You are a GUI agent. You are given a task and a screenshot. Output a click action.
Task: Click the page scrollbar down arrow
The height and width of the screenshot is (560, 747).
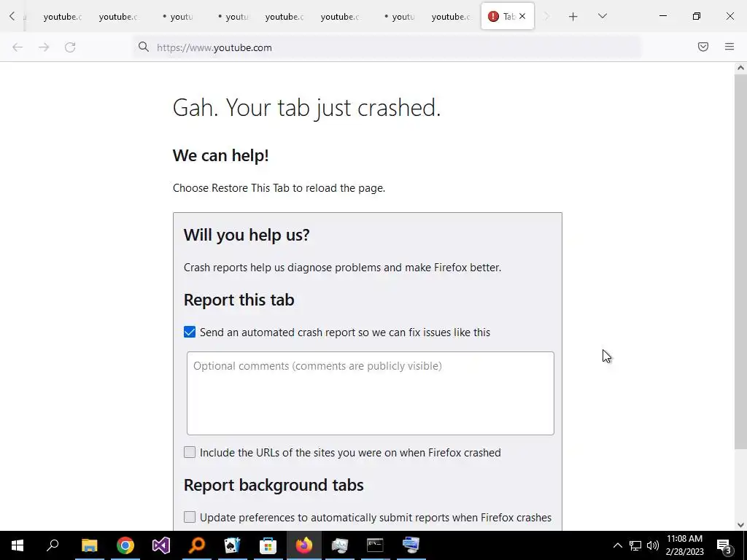pos(740,525)
